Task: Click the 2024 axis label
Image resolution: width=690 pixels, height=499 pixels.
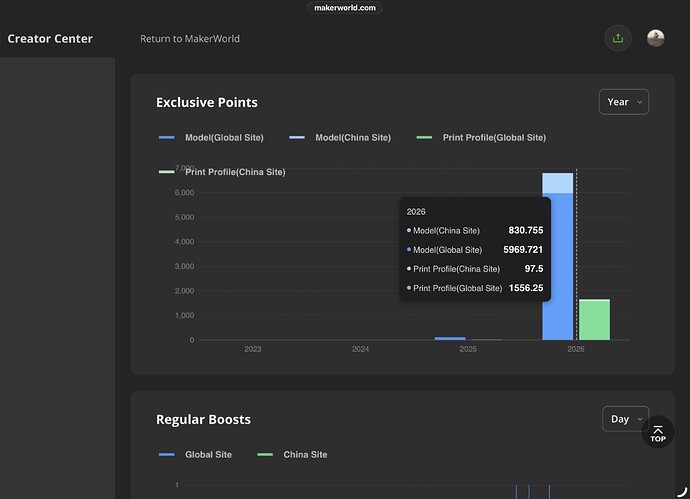Action: (360, 349)
